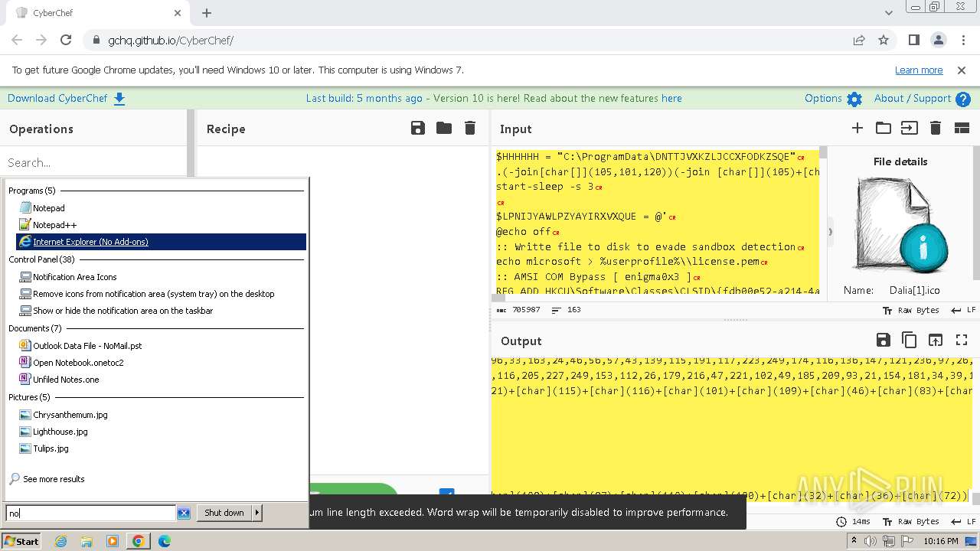Reset pane layout icon

click(x=962, y=128)
